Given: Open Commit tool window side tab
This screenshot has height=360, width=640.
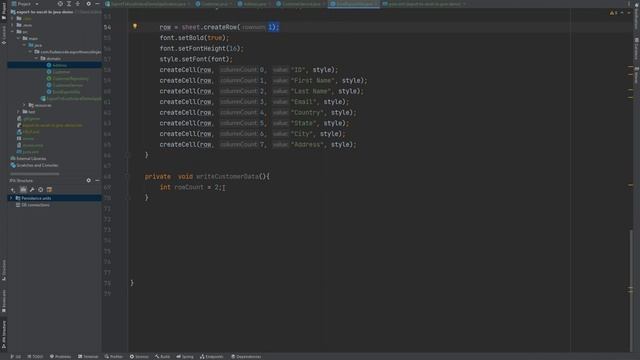Looking at the screenshot, I should (x=4, y=35).
